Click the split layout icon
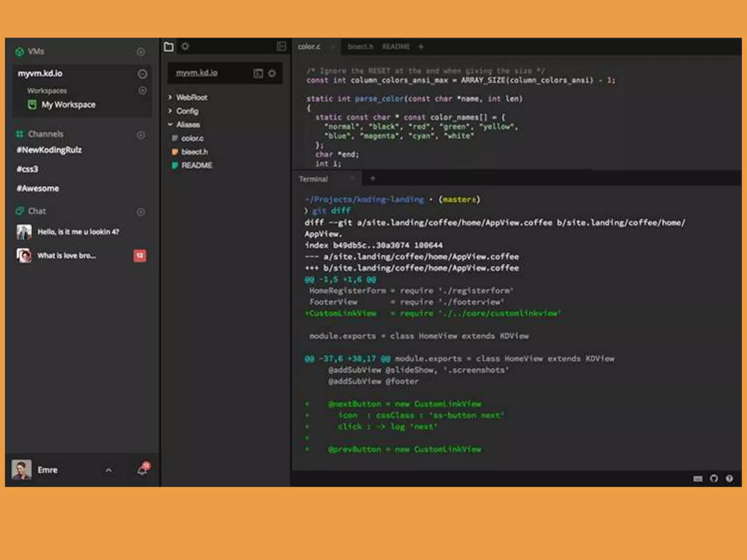The height and width of the screenshot is (560, 747). (x=281, y=46)
